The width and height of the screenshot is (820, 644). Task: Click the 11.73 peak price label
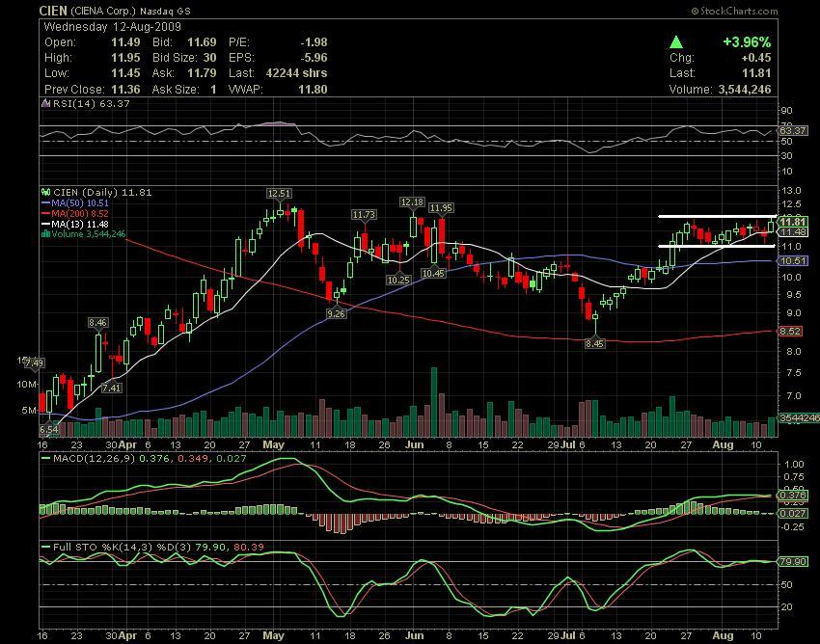364,214
